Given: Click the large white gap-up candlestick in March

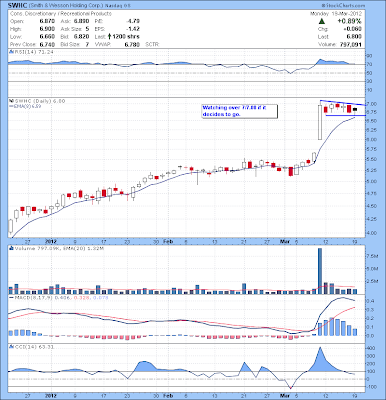Looking at the screenshot, I should [x=320, y=122].
